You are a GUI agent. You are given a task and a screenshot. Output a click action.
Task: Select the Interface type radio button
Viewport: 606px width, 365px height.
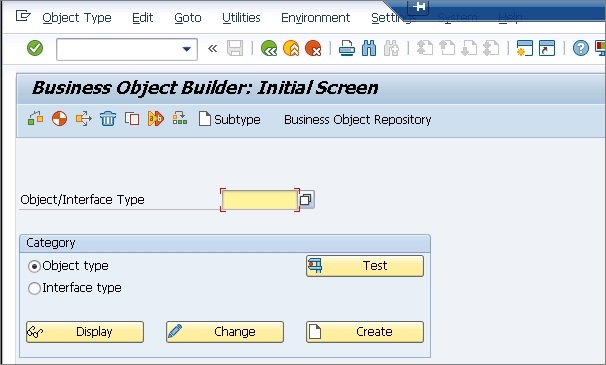pos(34,288)
